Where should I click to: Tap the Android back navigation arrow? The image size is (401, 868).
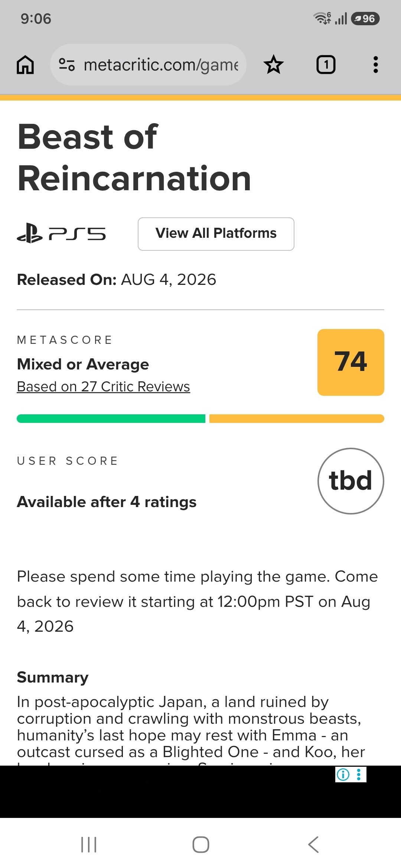(x=313, y=845)
